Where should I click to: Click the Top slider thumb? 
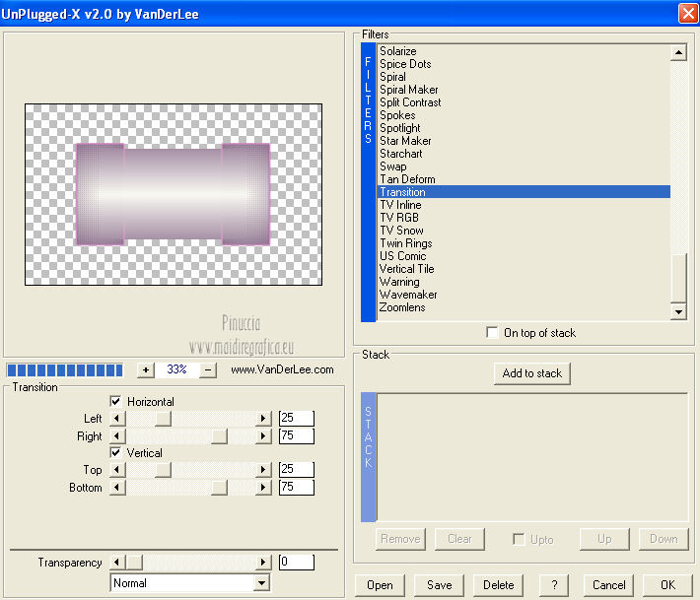pos(164,470)
